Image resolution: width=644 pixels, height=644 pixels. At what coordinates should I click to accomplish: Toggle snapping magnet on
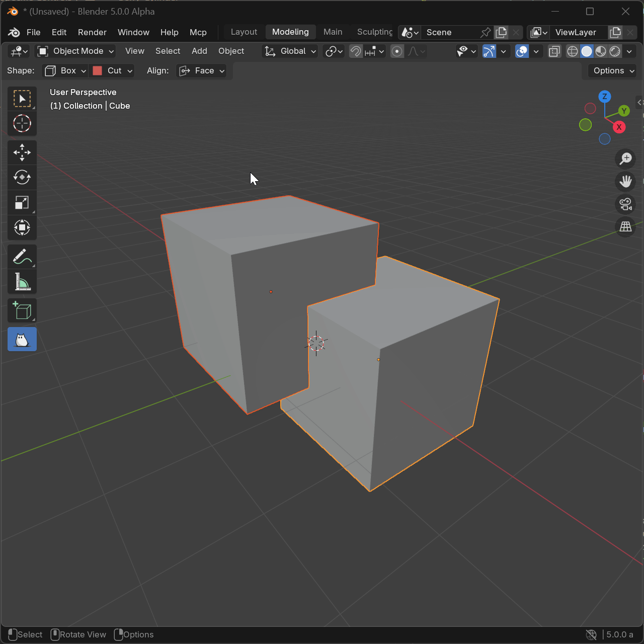tap(356, 51)
